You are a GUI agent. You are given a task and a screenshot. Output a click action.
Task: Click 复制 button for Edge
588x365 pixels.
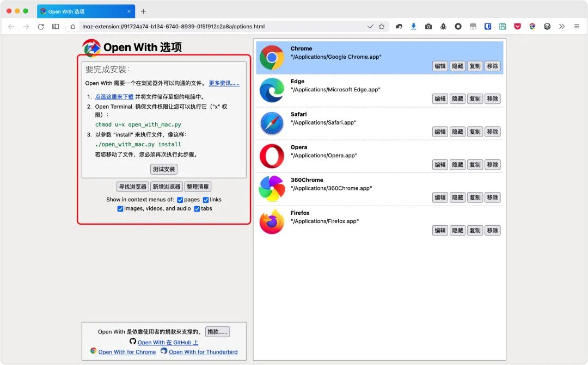click(x=475, y=99)
